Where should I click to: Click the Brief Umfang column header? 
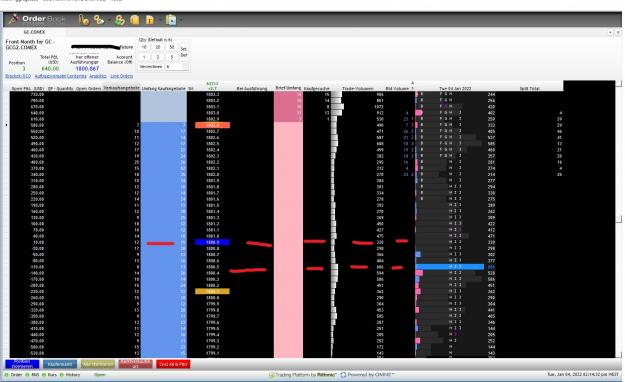(x=288, y=88)
